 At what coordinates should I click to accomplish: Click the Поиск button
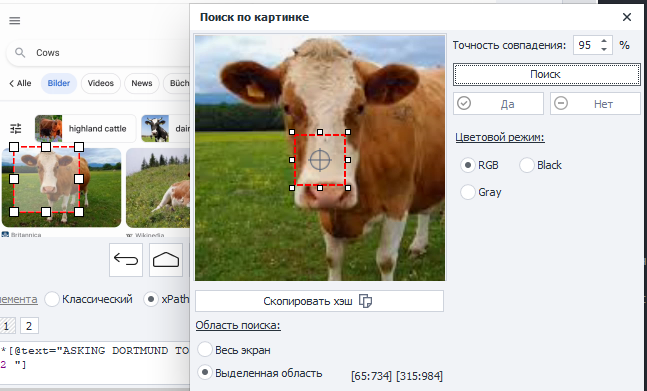pos(547,74)
